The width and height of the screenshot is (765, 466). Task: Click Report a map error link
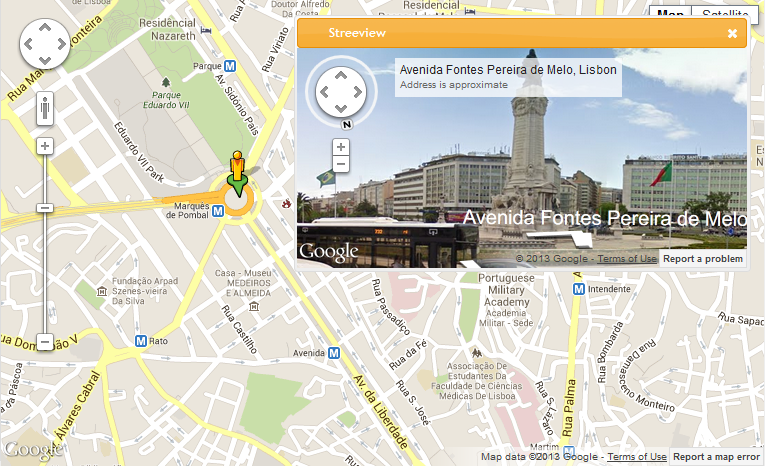(717, 457)
